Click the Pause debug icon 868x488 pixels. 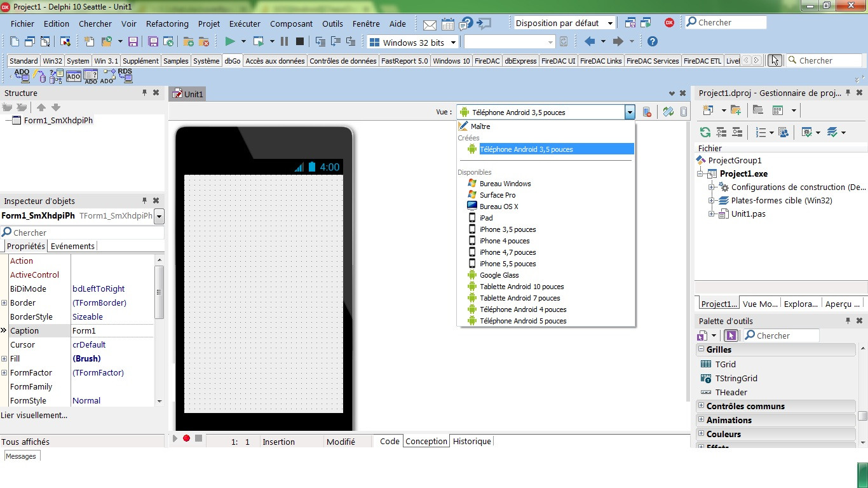(x=284, y=41)
